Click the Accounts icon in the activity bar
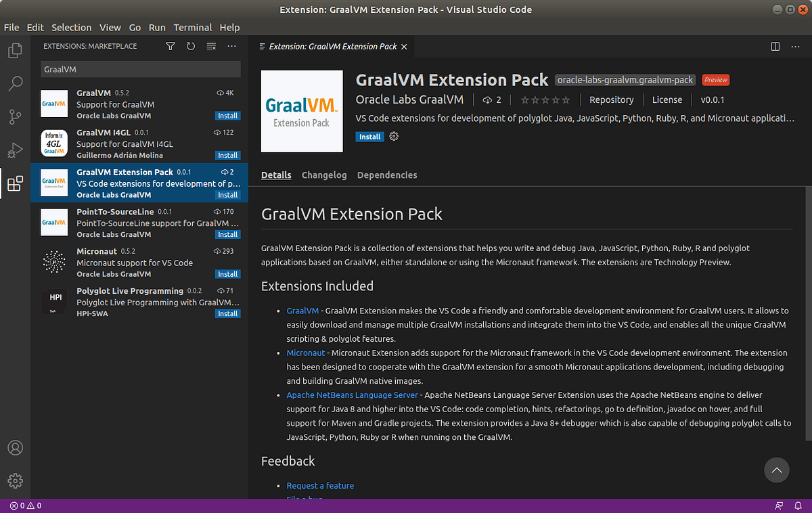 click(15, 447)
